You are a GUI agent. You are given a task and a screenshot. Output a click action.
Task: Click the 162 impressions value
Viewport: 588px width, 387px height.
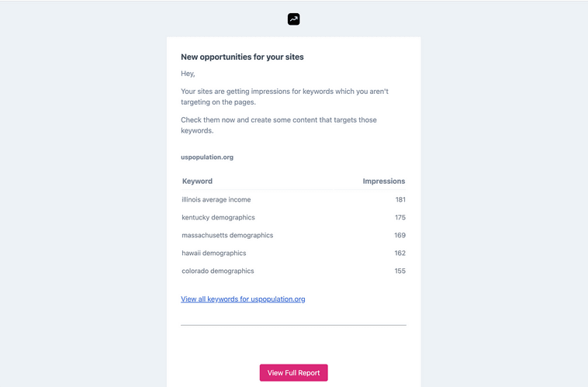click(399, 253)
